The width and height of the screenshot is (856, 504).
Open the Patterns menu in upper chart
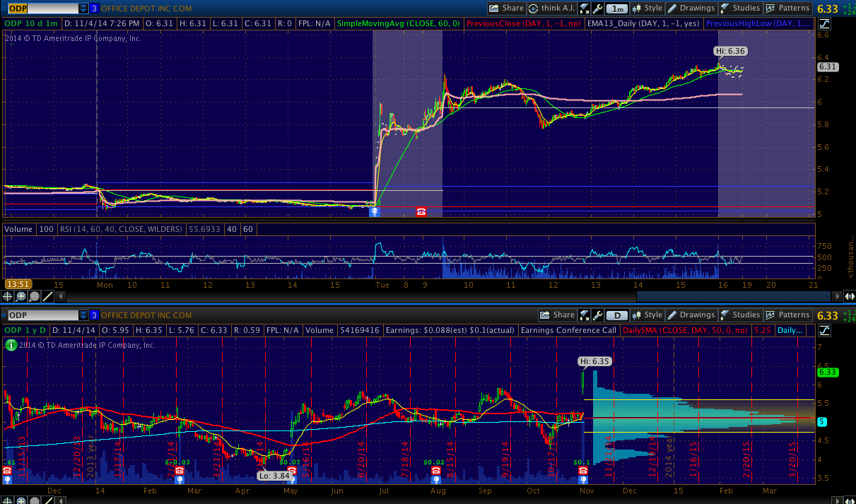788,8
